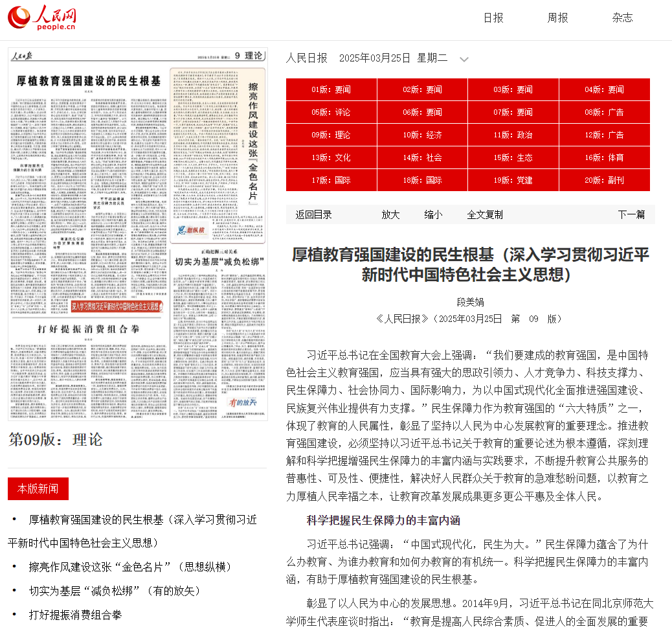Go to 01版：要闻

[x=331, y=89]
